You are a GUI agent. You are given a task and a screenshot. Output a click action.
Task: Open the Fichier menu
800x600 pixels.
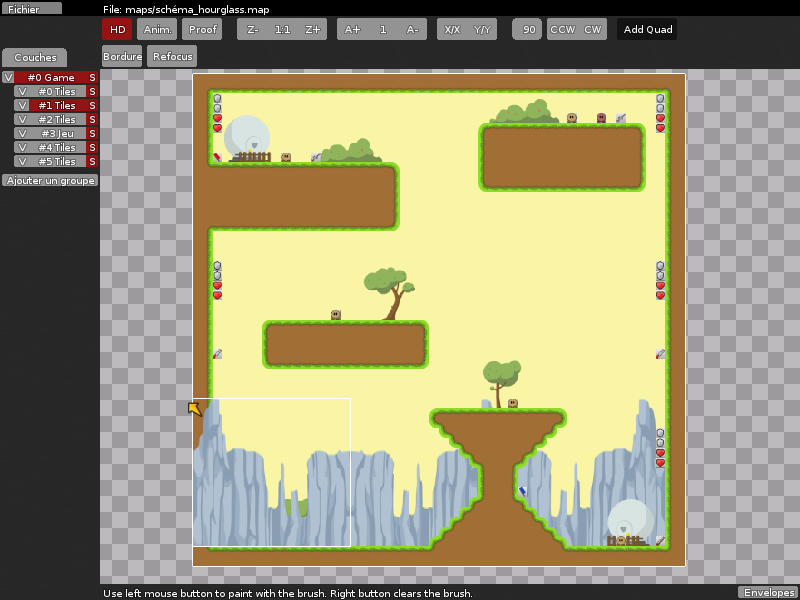point(31,8)
